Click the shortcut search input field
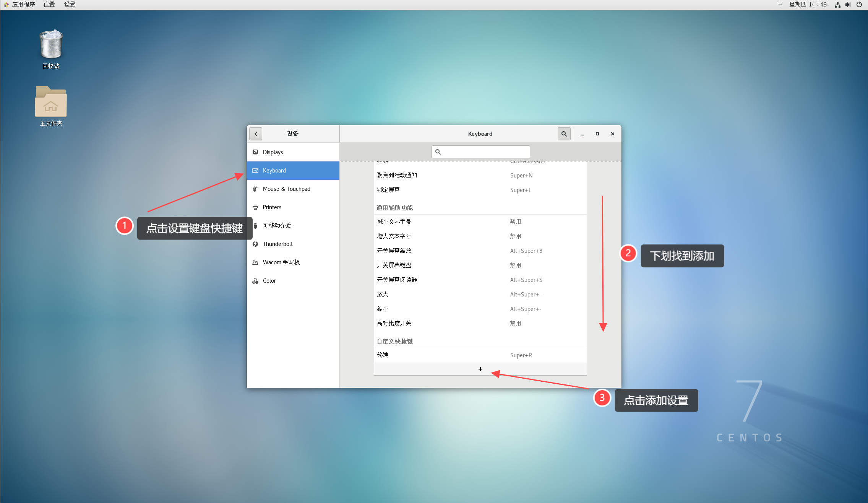Image resolution: width=868 pixels, height=503 pixels. click(480, 152)
